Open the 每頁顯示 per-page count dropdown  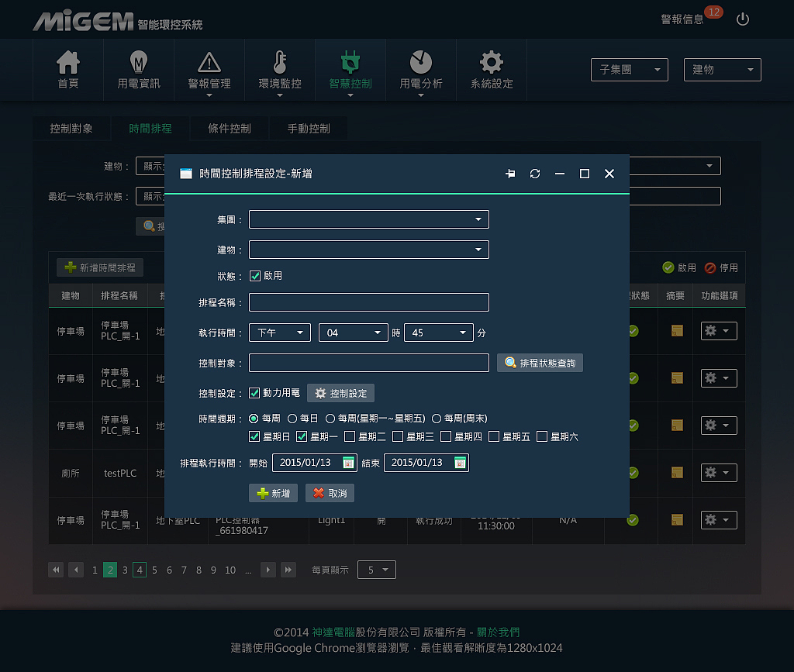click(x=376, y=570)
